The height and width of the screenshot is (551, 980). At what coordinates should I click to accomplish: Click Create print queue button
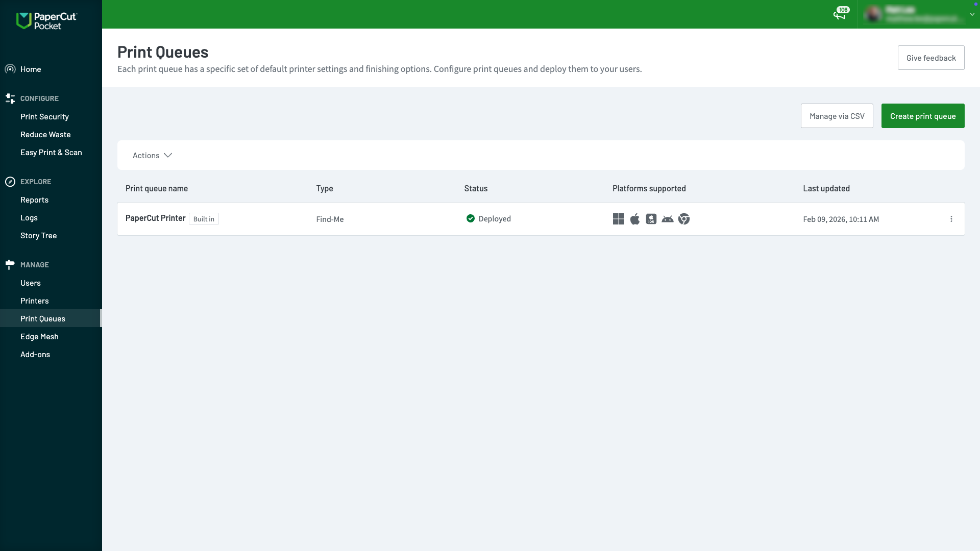[x=922, y=116]
